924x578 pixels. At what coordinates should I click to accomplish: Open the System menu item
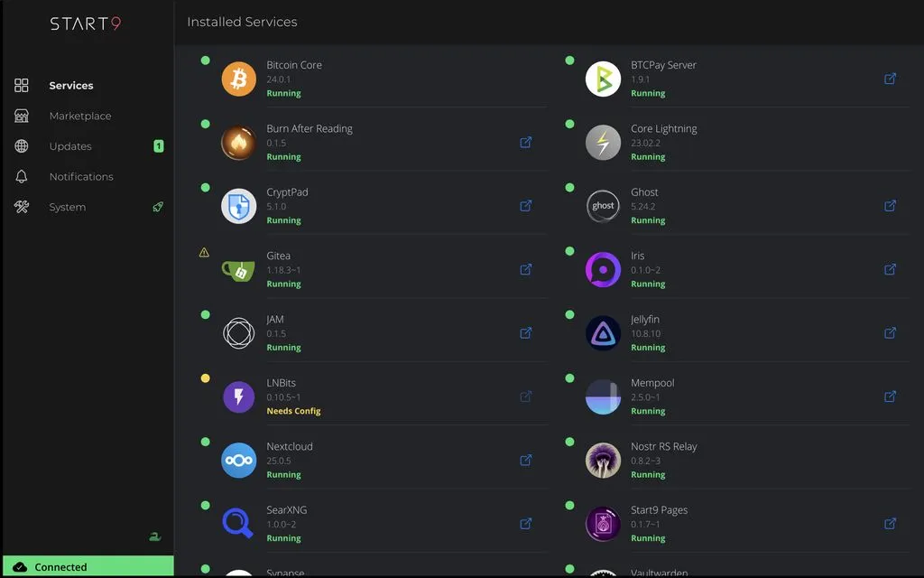click(68, 207)
